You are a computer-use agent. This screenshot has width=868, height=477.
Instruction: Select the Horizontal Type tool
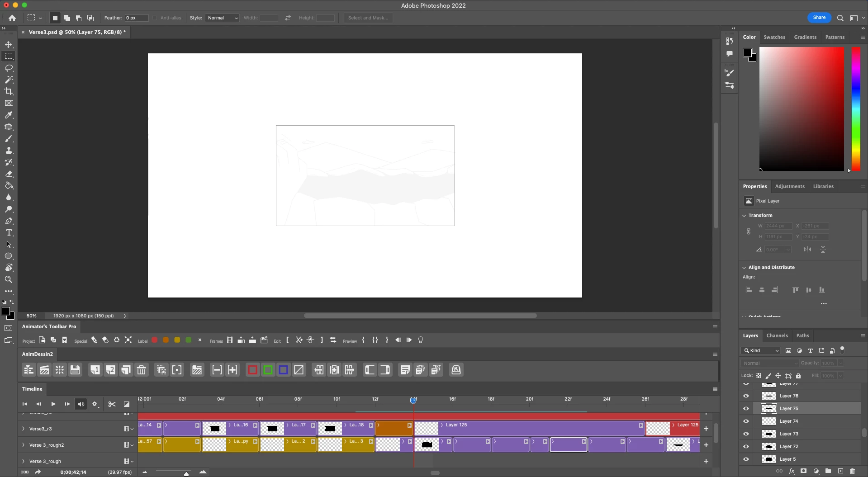tap(9, 232)
